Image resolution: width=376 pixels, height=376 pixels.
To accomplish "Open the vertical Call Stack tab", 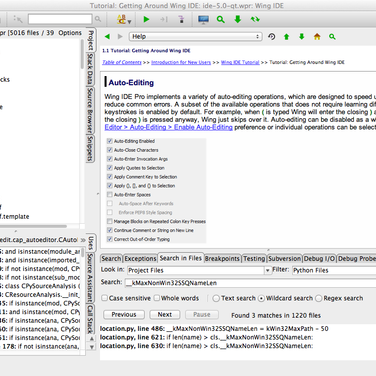I will coord(90,319).
